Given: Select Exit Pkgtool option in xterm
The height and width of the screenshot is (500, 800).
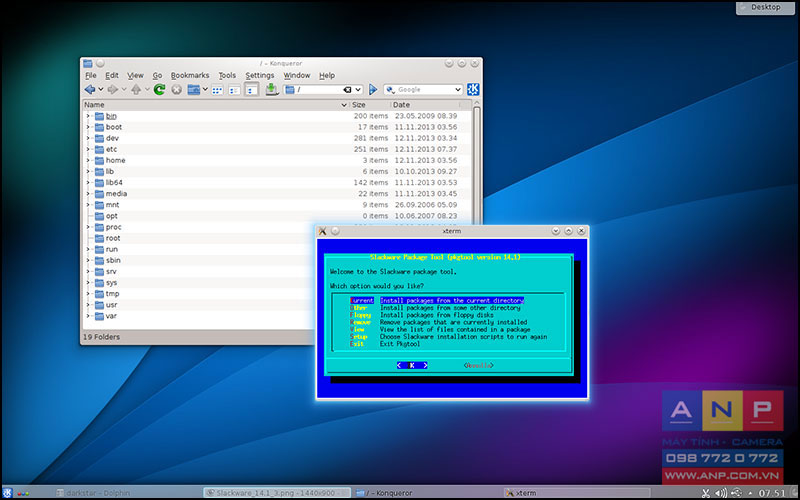Looking at the screenshot, I should click(385, 344).
